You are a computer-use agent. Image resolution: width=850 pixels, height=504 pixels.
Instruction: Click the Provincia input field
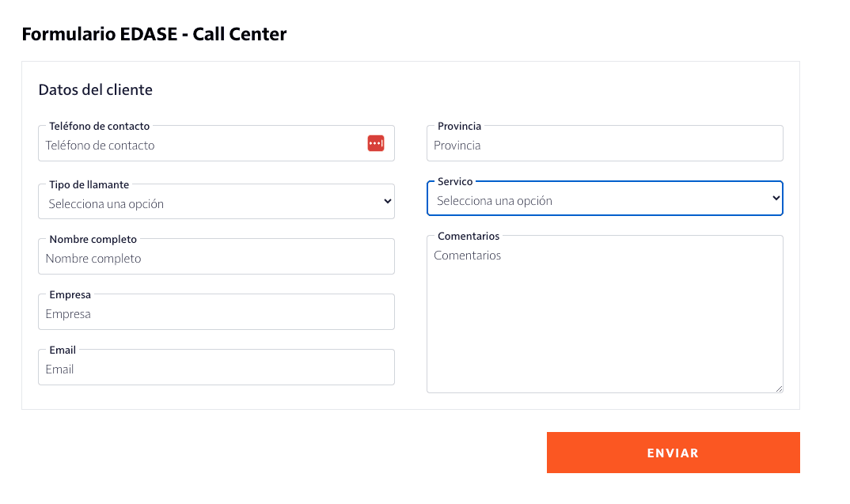coord(605,146)
